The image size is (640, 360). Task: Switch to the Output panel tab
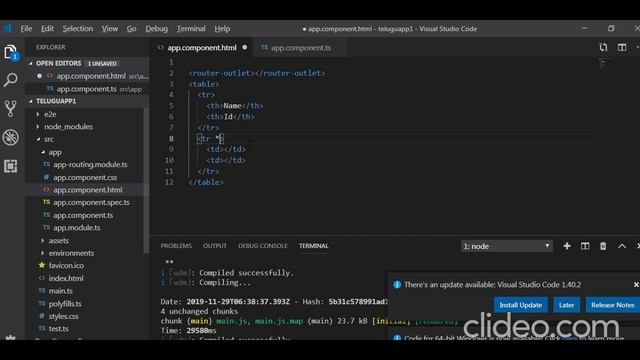pos(215,246)
